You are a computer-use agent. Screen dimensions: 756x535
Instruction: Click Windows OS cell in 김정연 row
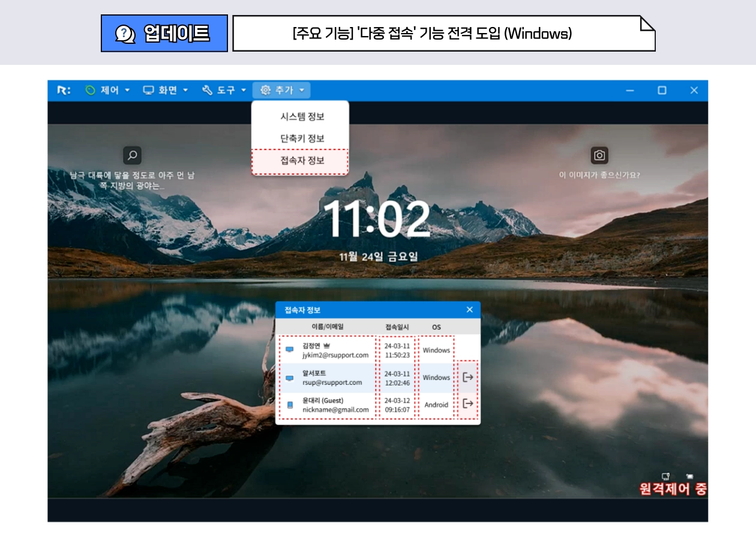[x=436, y=350]
